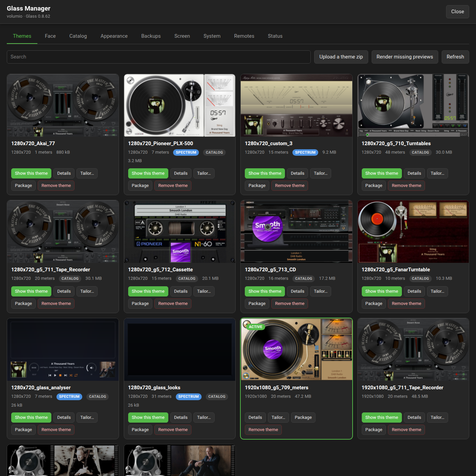Show the glass_looks theme
The height and width of the screenshot is (476, 476).
148,418
